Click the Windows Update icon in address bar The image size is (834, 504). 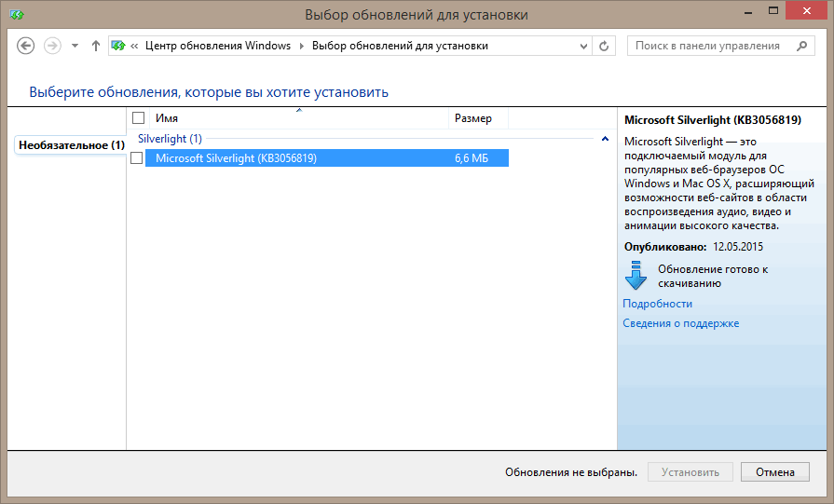point(118,46)
